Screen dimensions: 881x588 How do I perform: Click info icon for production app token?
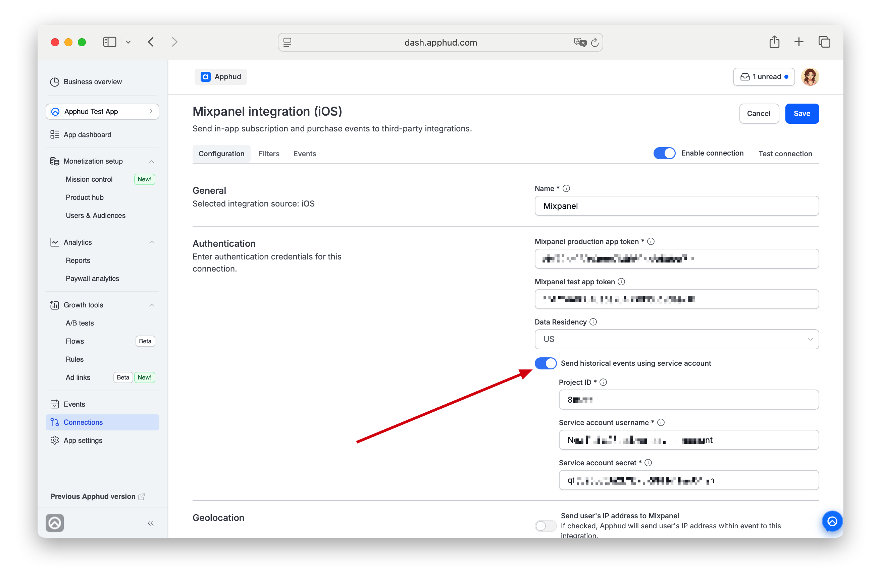pos(651,241)
